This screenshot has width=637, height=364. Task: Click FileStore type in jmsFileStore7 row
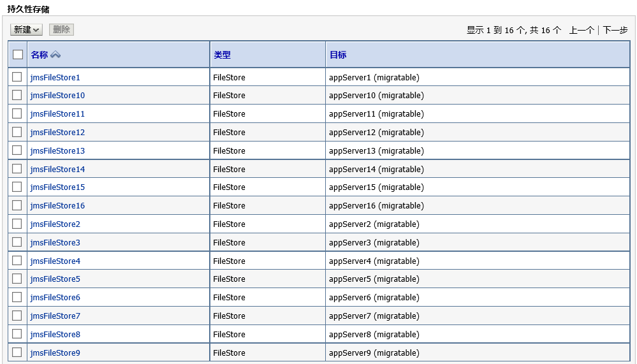click(x=229, y=316)
